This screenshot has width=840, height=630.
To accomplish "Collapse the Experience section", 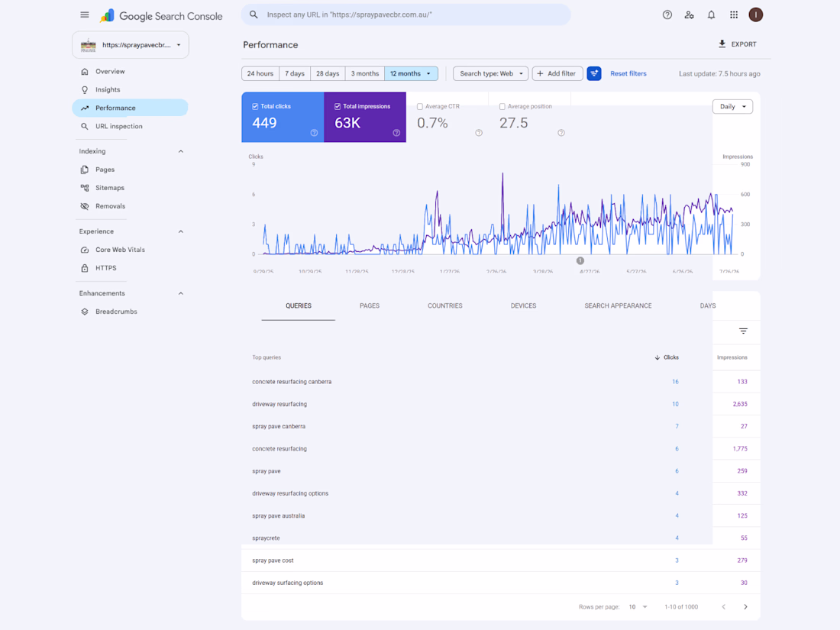I will (180, 231).
